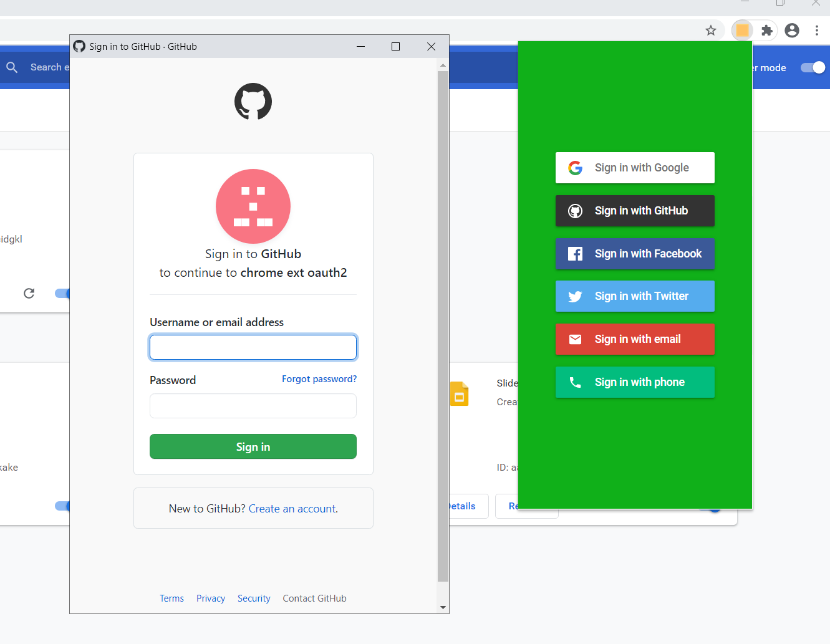
Task: Toggle Developer mode switch
Action: pyautogui.click(x=813, y=67)
